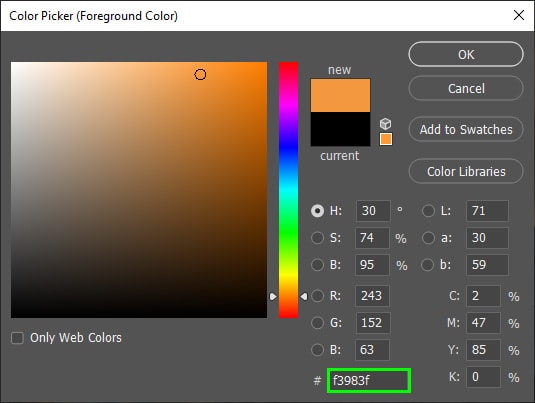Click the current black color preview

click(x=340, y=129)
